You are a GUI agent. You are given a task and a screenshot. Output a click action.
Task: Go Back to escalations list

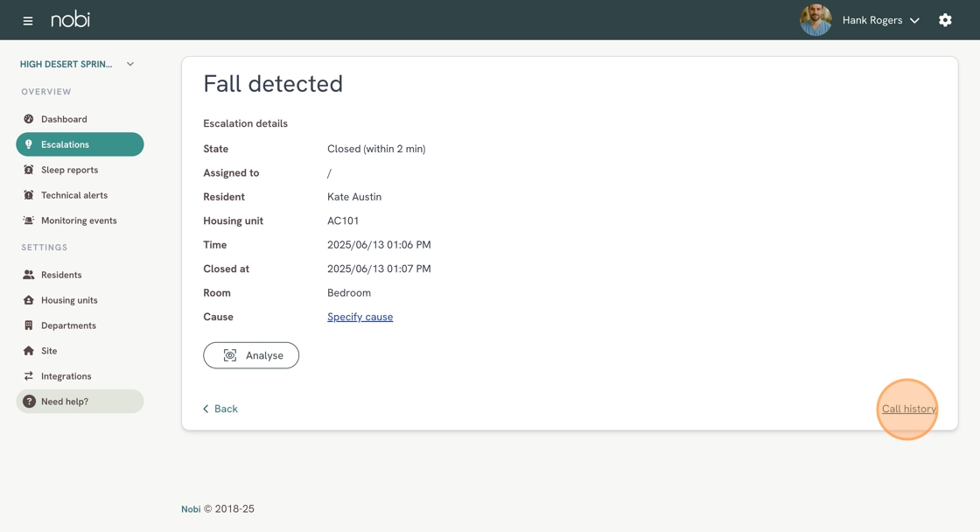click(220, 409)
